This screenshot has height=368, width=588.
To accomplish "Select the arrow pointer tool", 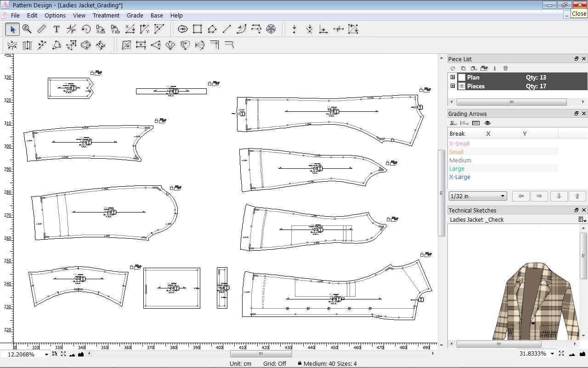I will (12, 29).
